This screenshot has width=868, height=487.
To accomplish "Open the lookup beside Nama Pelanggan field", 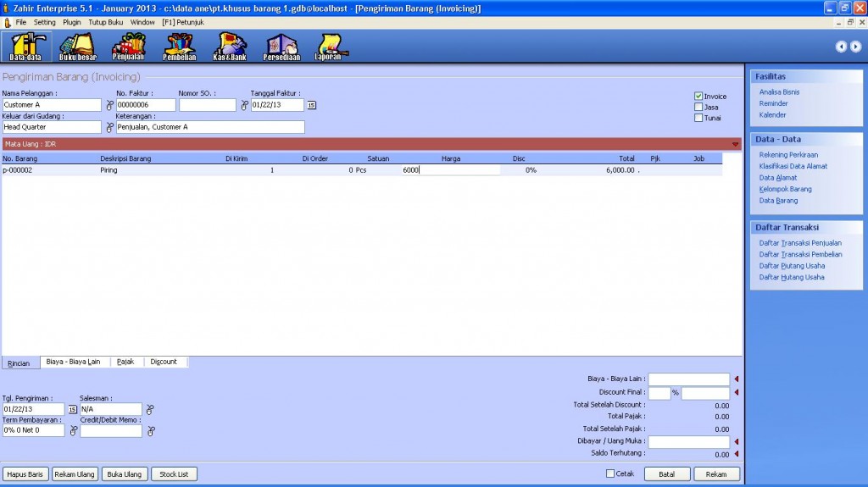I will pyautogui.click(x=108, y=105).
